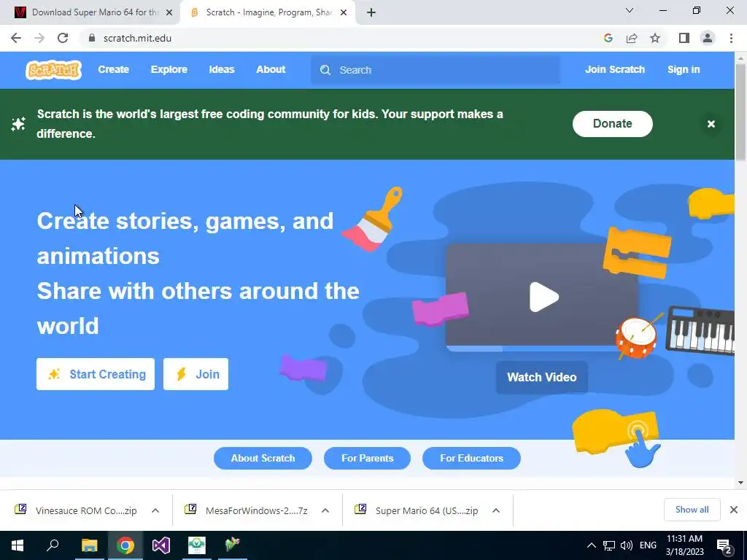Reload the current page

[x=63, y=38]
